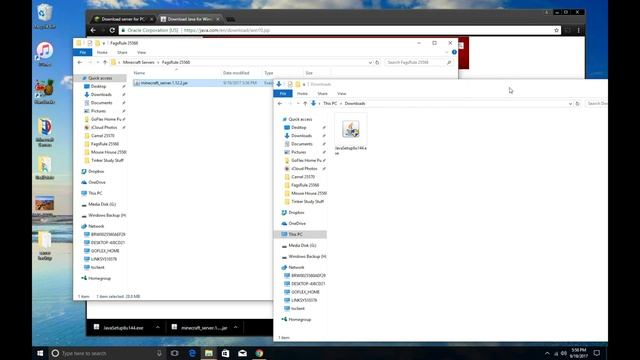Viewport: 640px width, 360px height.
Task: Go back in the FagsRule 25568 window
Action: (x=80, y=62)
